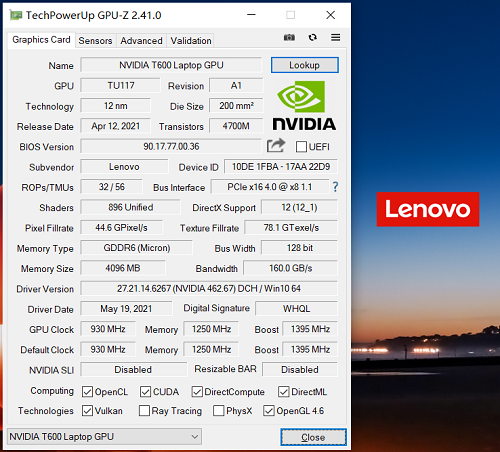Switch to the Validation tab
Viewport: 500px width, 452px height.
tap(191, 41)
